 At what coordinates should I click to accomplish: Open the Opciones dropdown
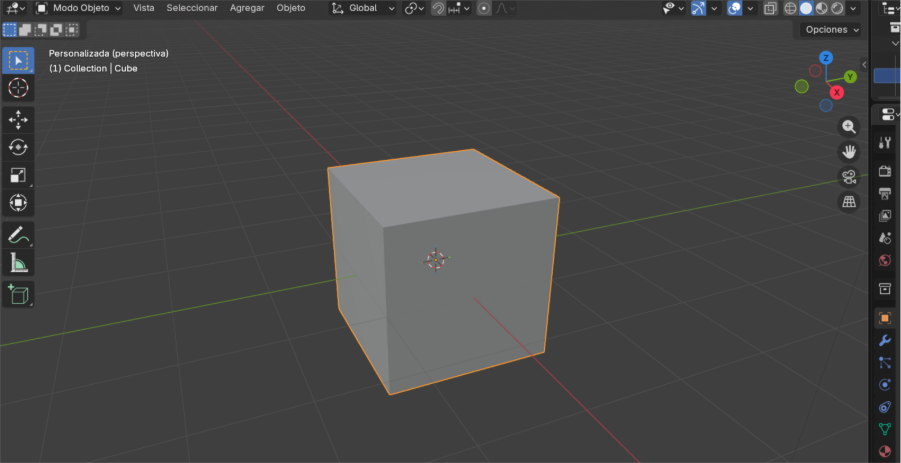tap(830, 29)
